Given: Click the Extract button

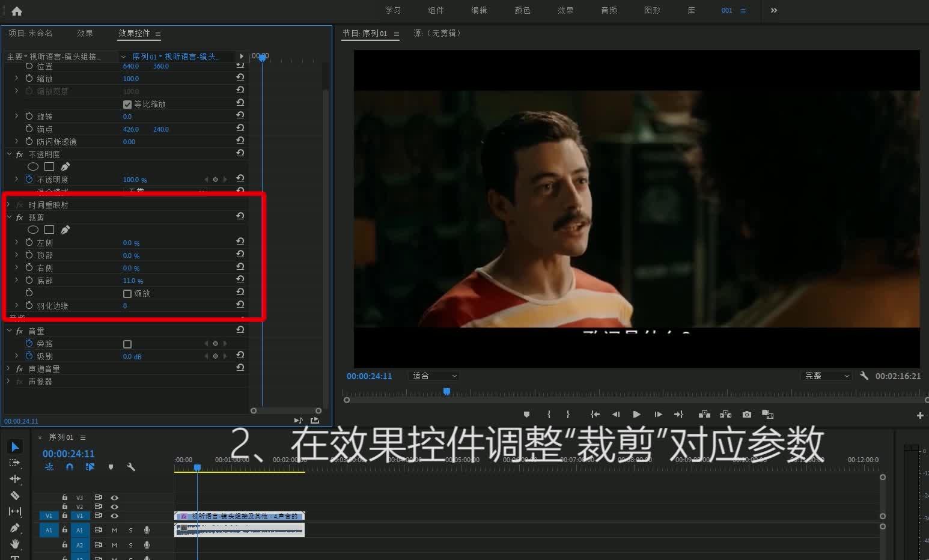Looking at the screenshot, I should click(x=725, y=414).
